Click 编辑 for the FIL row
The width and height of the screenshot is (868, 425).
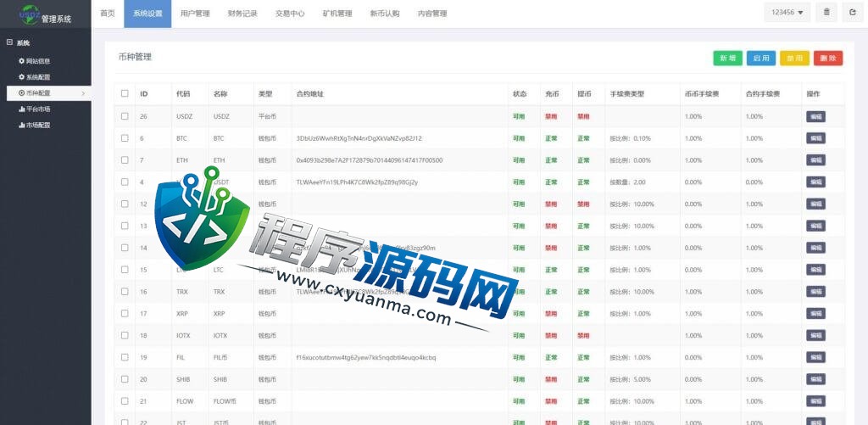(815, 357)
